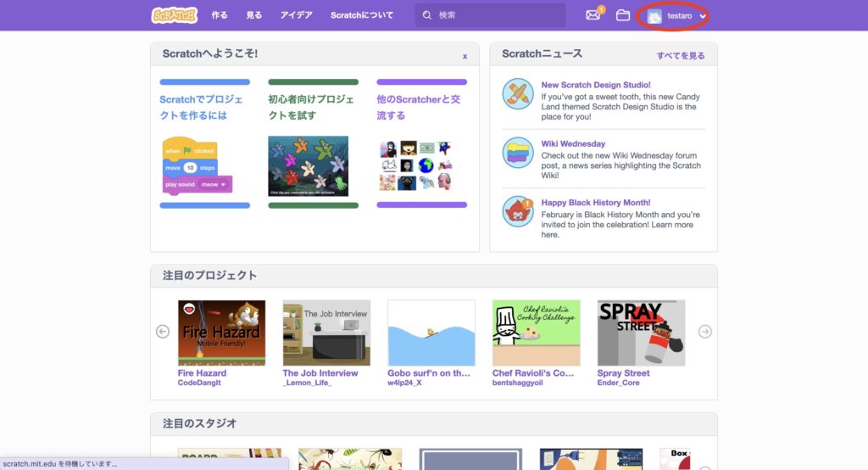The image size is (868, 470).
Task: Go to next featured projects
Action: [704, 332]
